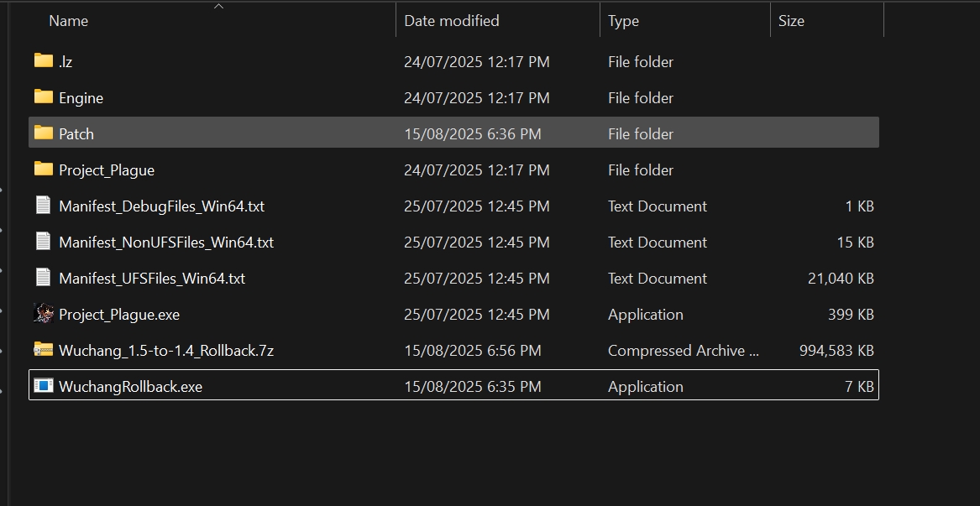
Task: Click the Wuchang_1.5-to-1.4_Rollback.7z archive icon
Action: (x=44, y=350)
